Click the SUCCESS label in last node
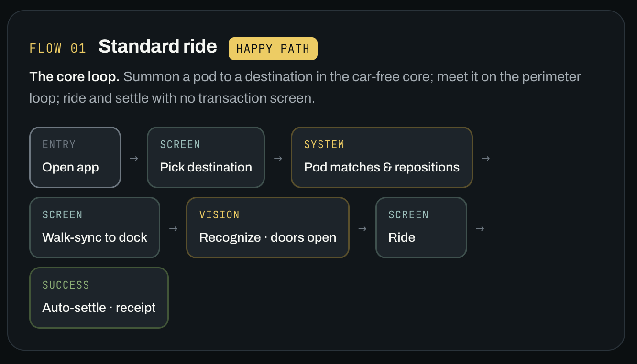The width and height of the screenshot is (637, 364). tap(66, 285)
